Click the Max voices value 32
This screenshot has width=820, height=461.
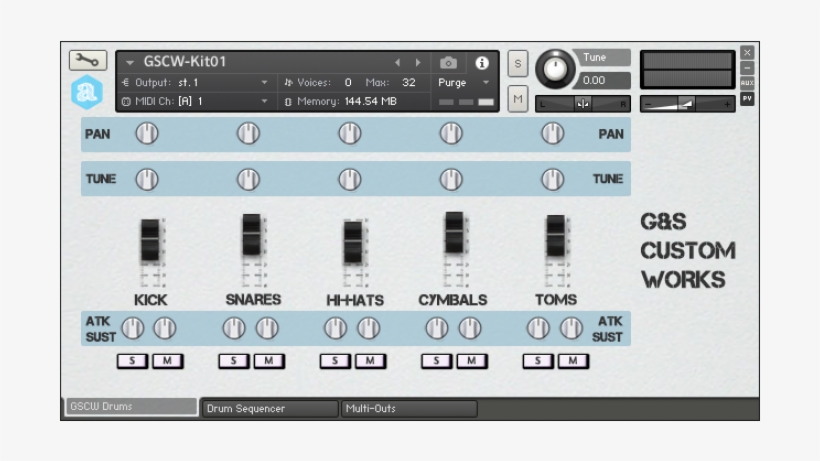pyautogui.click(x=408, y=83)
